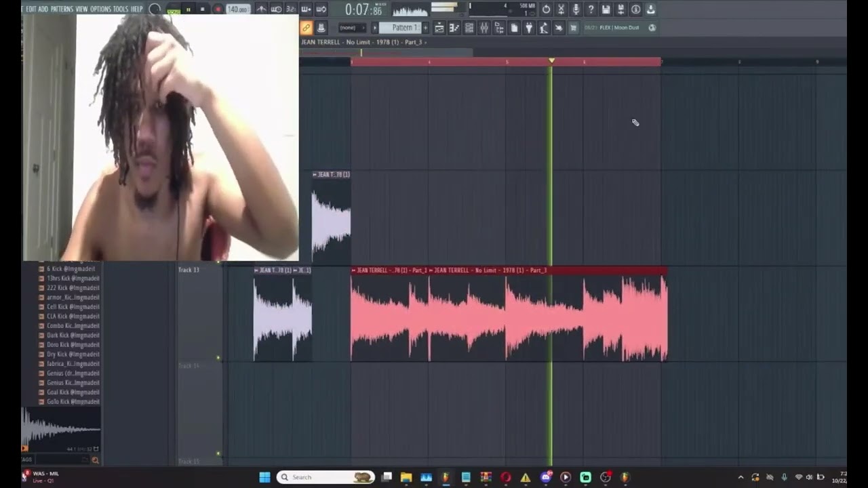Screen dimensions: 868x488
Task: Click the help question mark icon
Action: click(x=591, y=9)
